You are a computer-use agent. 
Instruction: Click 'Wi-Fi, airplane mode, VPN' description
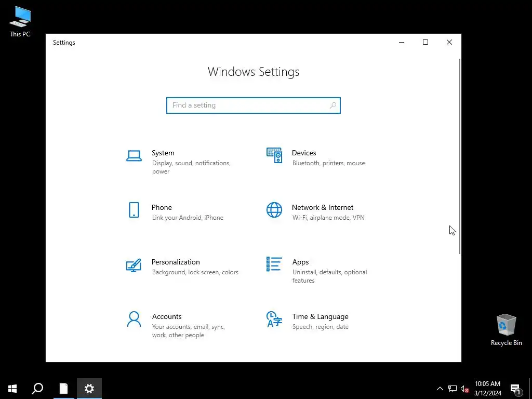pyautogui.click(x=328, y=218)
